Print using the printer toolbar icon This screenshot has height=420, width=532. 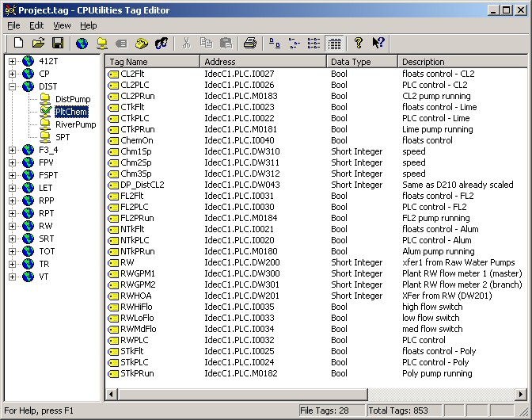pyautogui.click(x=250, y=43)
